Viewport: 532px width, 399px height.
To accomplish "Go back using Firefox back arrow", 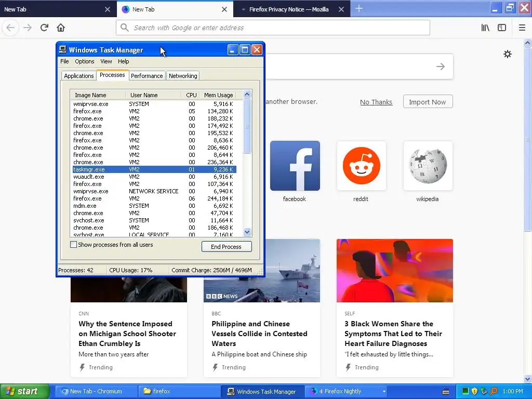I will 10,28.
